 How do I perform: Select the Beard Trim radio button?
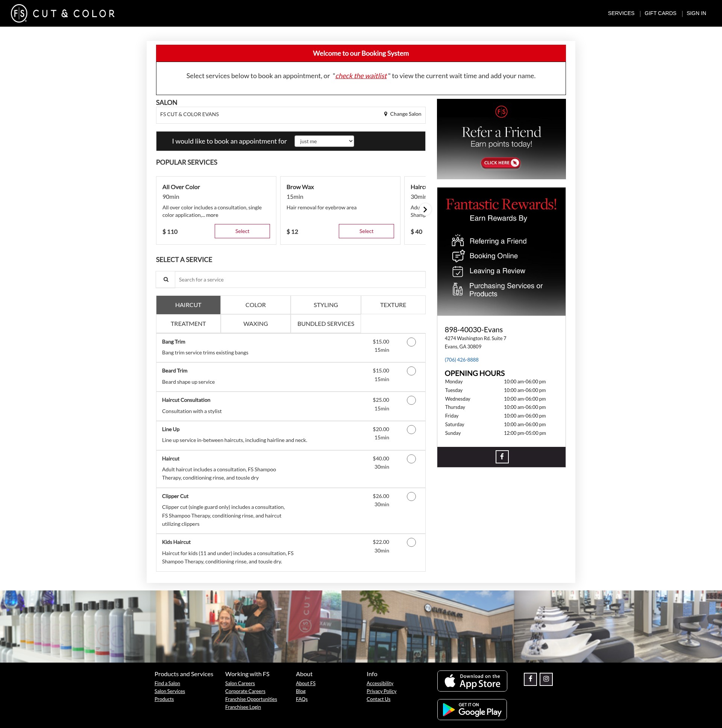[x=411, y=371]
